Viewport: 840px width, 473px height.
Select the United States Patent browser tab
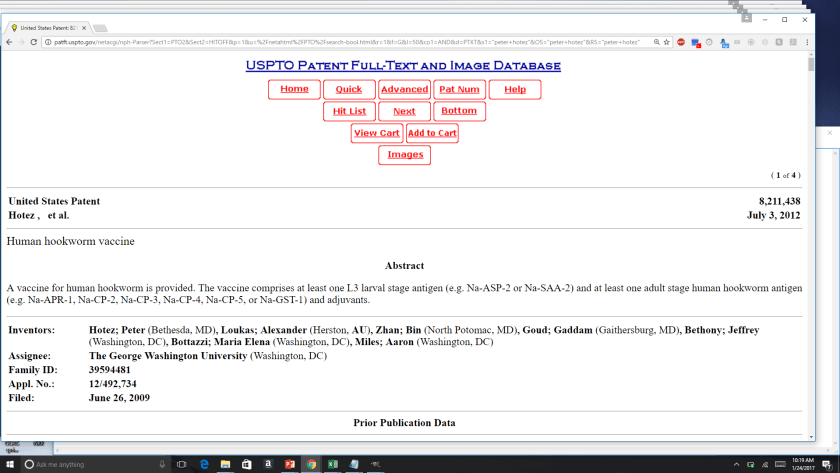[47, 28]
